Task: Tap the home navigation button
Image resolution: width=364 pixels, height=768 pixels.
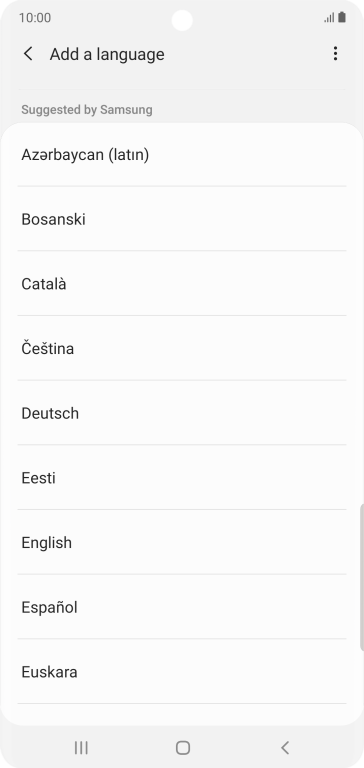Action: pyautogui.click(x=183, y=747)
